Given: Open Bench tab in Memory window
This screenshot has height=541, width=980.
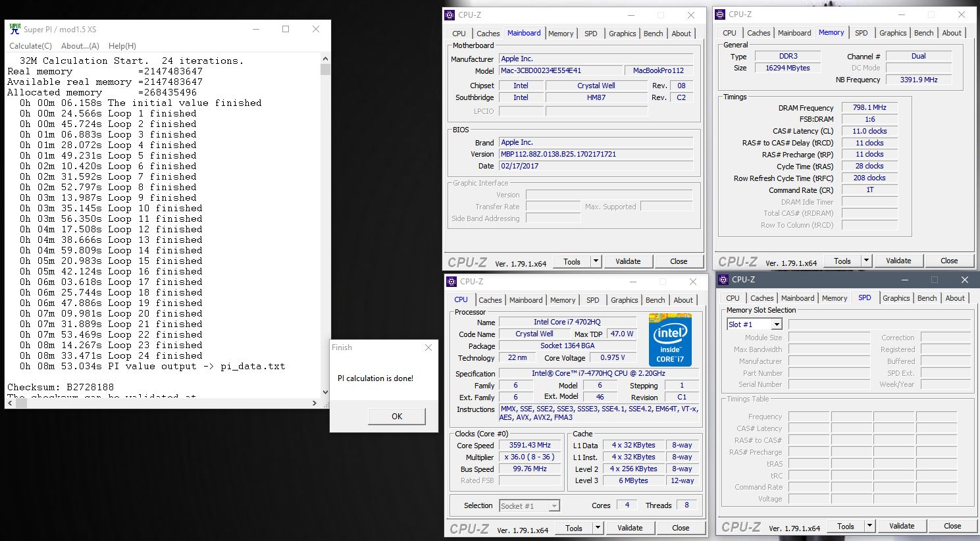Looking at the screenshot, I should (x=923, y=33).
